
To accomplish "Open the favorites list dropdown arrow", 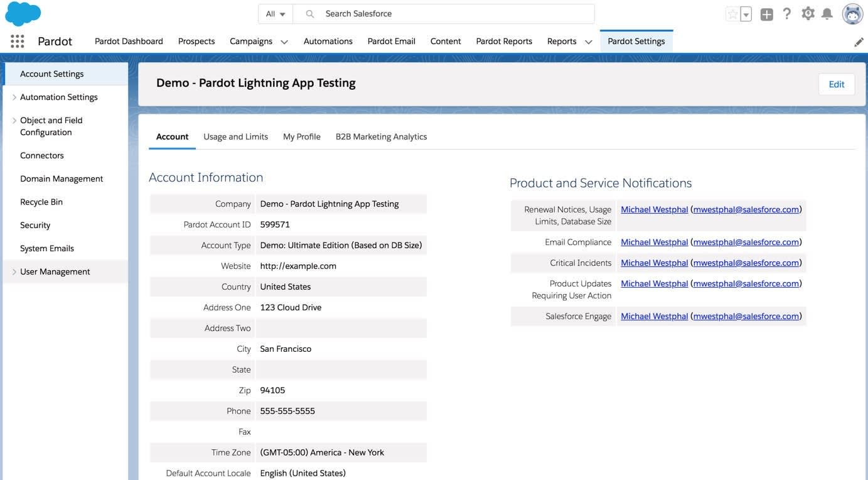I will pyautogui.click(x=746, y=14).
